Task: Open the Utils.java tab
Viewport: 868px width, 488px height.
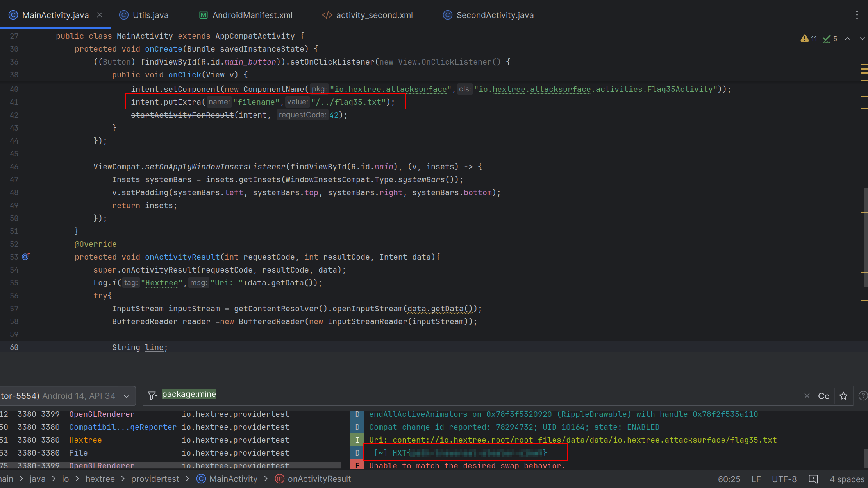Action: (x=144, y=15)
